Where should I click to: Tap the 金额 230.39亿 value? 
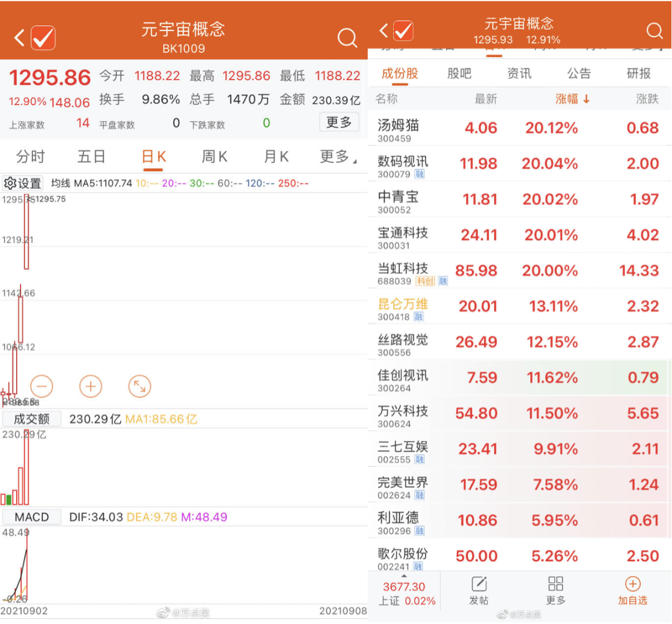pos(336,100)
